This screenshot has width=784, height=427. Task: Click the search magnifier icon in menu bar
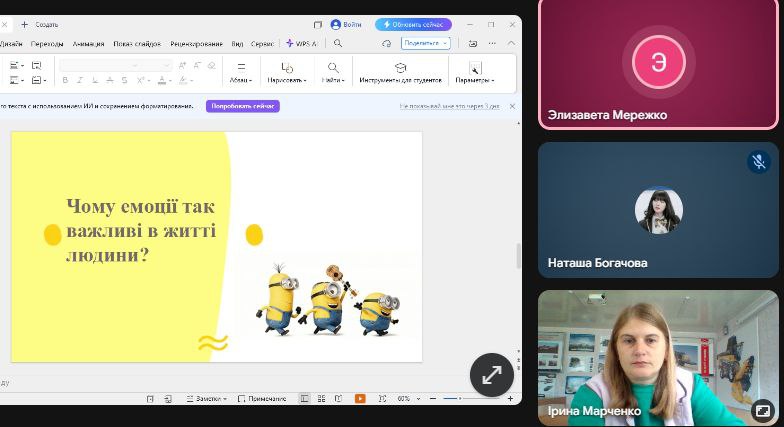point(338,44)
